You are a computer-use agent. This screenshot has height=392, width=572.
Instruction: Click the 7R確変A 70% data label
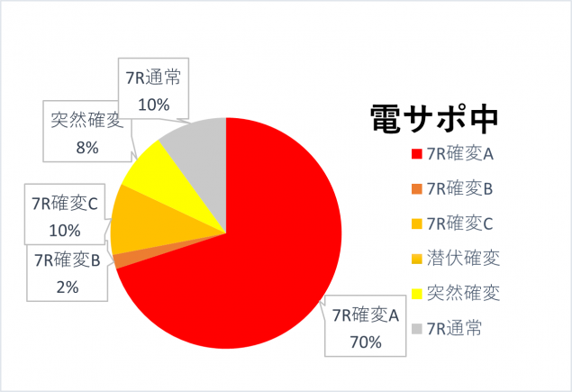(365, 326)
